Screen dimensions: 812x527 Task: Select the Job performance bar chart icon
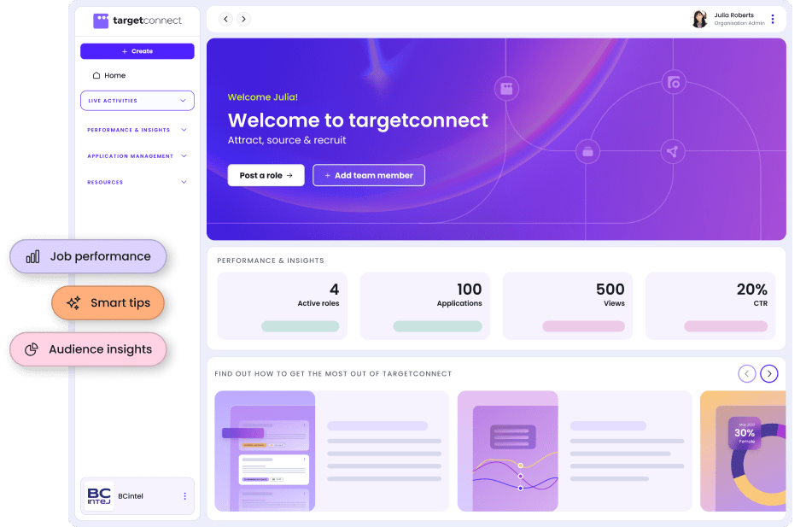pos(32,255)
